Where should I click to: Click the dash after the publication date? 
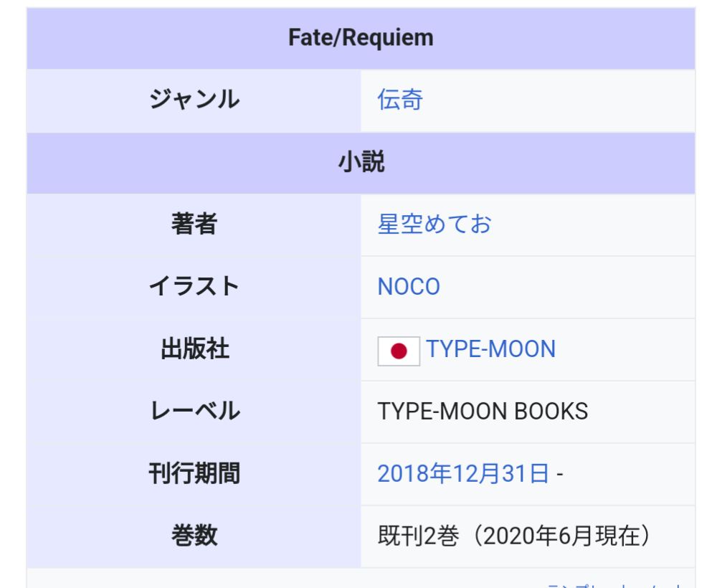point(559,474)
